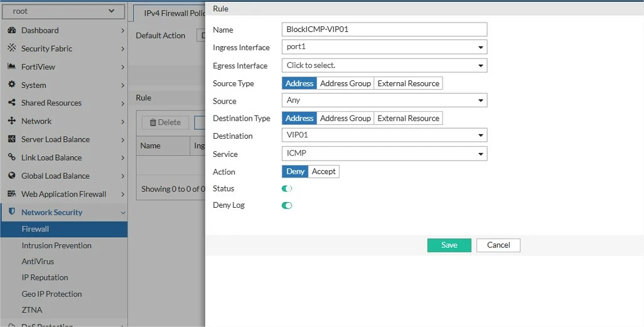
Task: Open the root VDOM dropdown
Action: pyautogui.click(x=63, y=11)
